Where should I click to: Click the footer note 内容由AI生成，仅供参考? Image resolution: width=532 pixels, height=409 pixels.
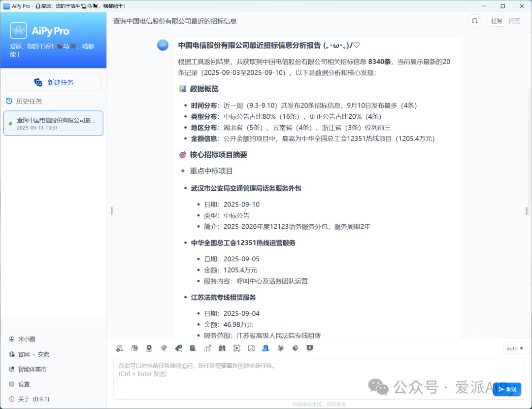[x=319, y=404]
